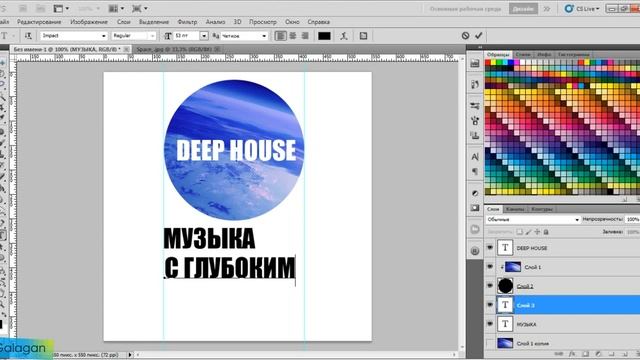Open the Type tool preset picker
The width and height of the screenshot is (640, 360).
pos(7,36)
